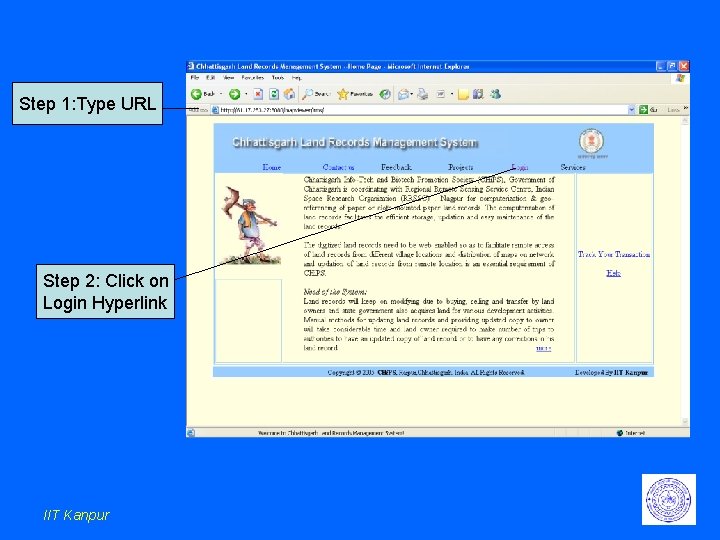720x540 pixels.
Task: Click the Projects navigation link
Action: point(461,167)
